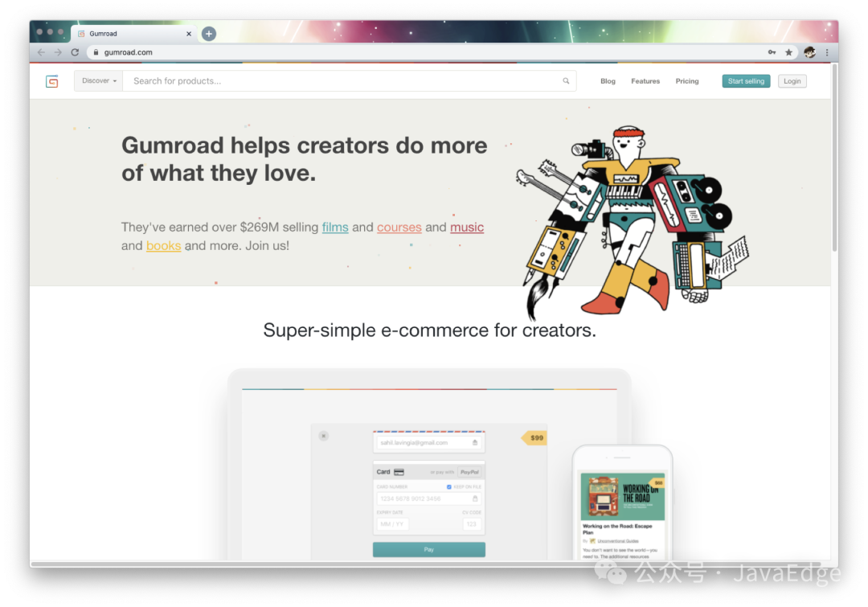Open a new tab with the plus button
The width and height of the screenshot is (868, 607).
[209, 34]
